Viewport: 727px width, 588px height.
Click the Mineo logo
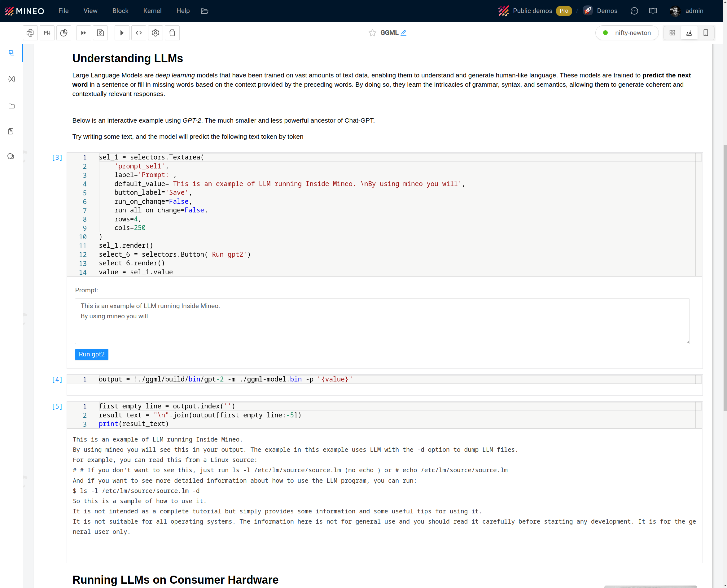pos(24,11)
